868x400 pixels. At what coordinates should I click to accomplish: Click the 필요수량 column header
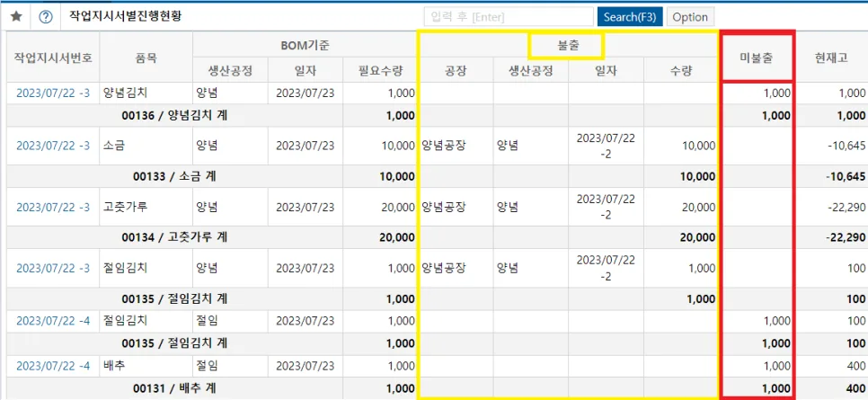point(379,70)
